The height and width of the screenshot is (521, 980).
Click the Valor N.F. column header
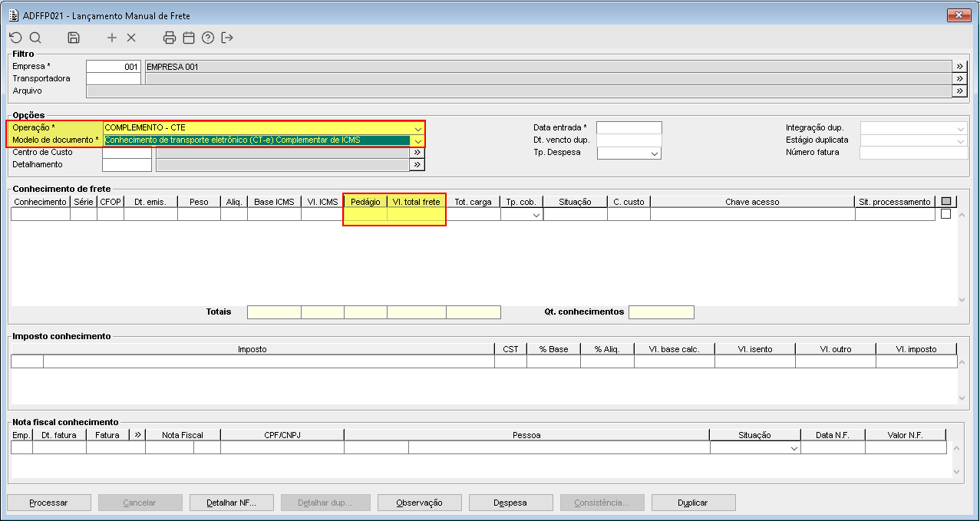(906, 435)
